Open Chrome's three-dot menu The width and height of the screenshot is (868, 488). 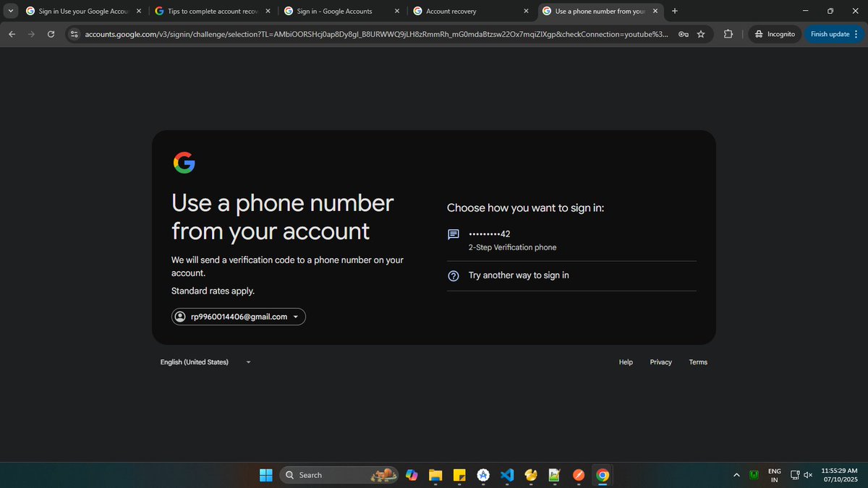tap(858, 34)
